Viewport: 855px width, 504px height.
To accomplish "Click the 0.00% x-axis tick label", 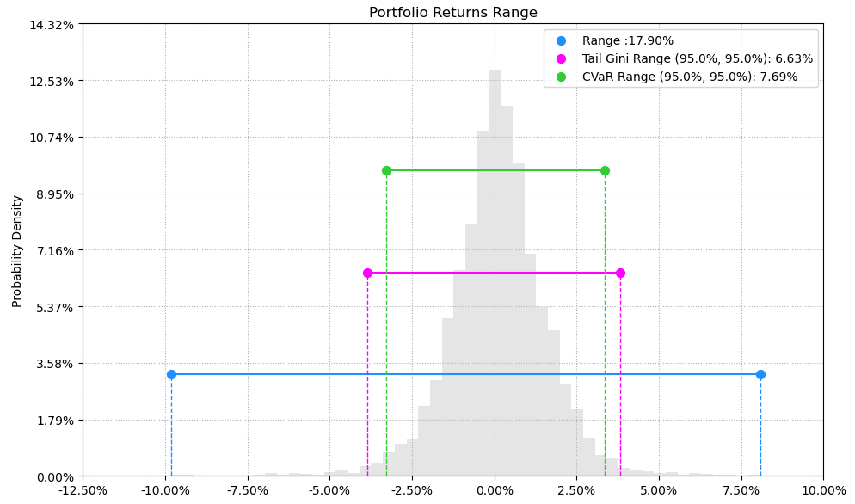I will tap(495, 490).
